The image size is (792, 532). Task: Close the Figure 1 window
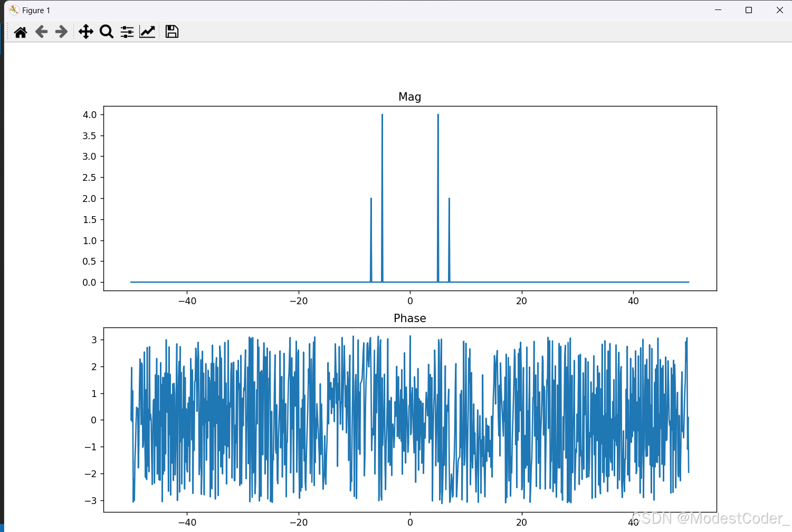(x=780, y=10)
